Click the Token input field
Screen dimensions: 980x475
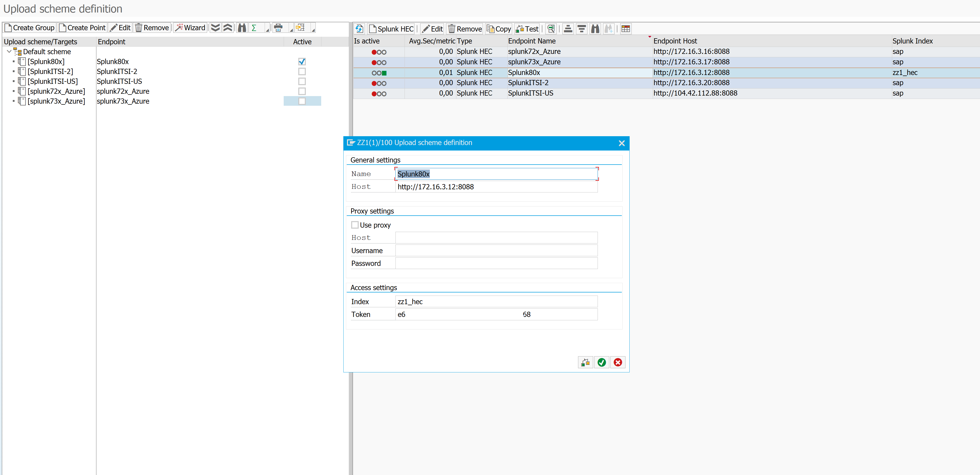pyautogui.click(x=496, y=314)
